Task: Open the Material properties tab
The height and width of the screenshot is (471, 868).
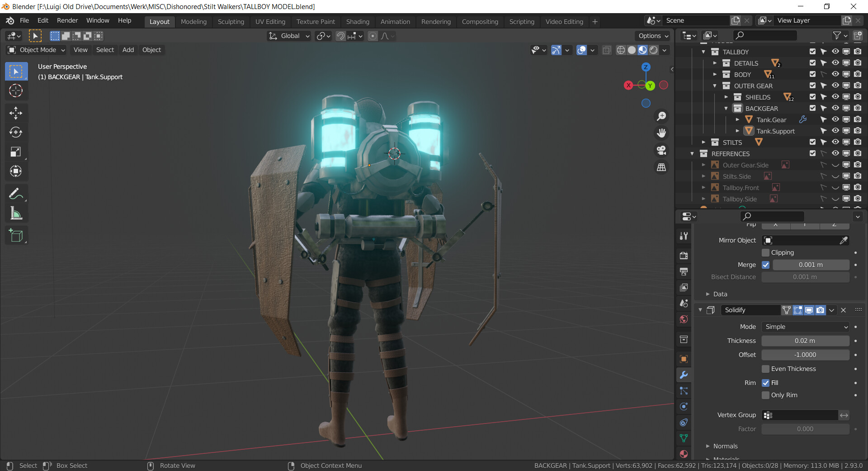Action: pyautogui.click(x=684, y=454)
